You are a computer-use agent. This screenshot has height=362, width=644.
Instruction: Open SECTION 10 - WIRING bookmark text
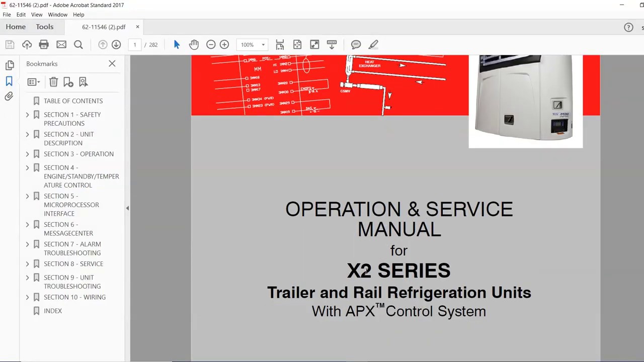[x=74, y=297]
